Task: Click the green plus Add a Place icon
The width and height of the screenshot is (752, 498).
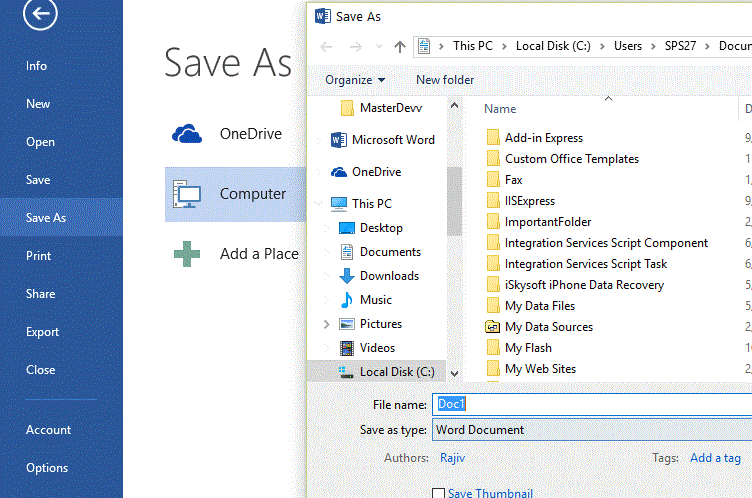Action: click(x=187, y=254)
